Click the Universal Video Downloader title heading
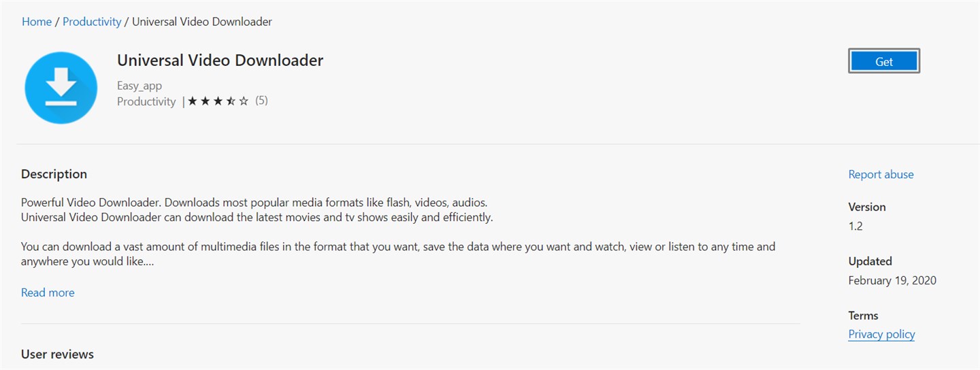The height and width of the screenshot is (370, 980). (x=220, y=61)
